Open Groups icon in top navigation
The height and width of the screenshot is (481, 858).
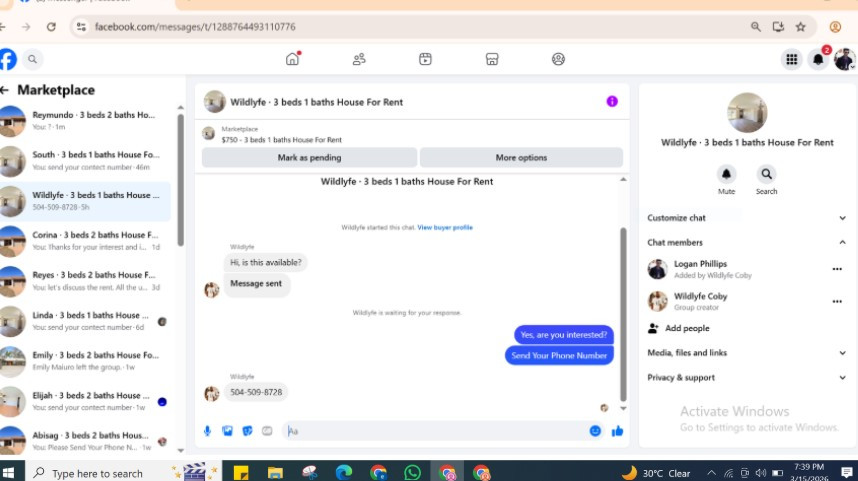click(558, 59)
